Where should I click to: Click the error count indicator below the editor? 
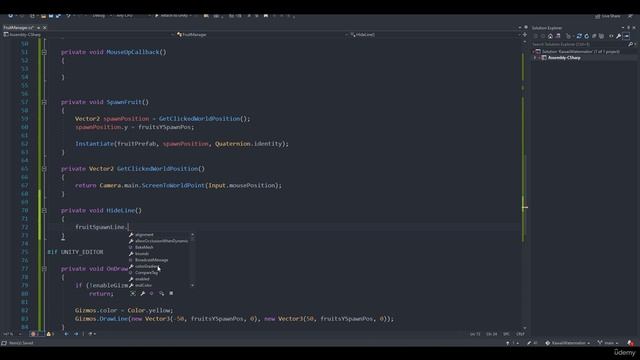coord(33,334)
